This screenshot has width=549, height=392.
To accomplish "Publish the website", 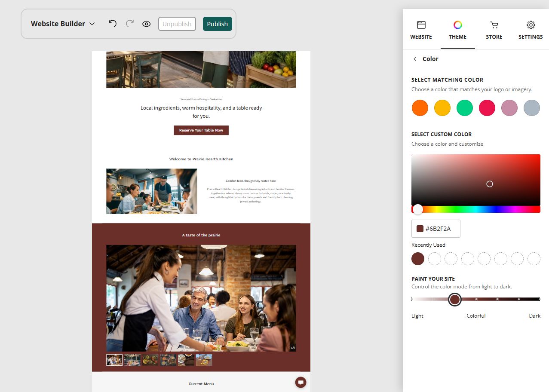I will tap(218, 24).
